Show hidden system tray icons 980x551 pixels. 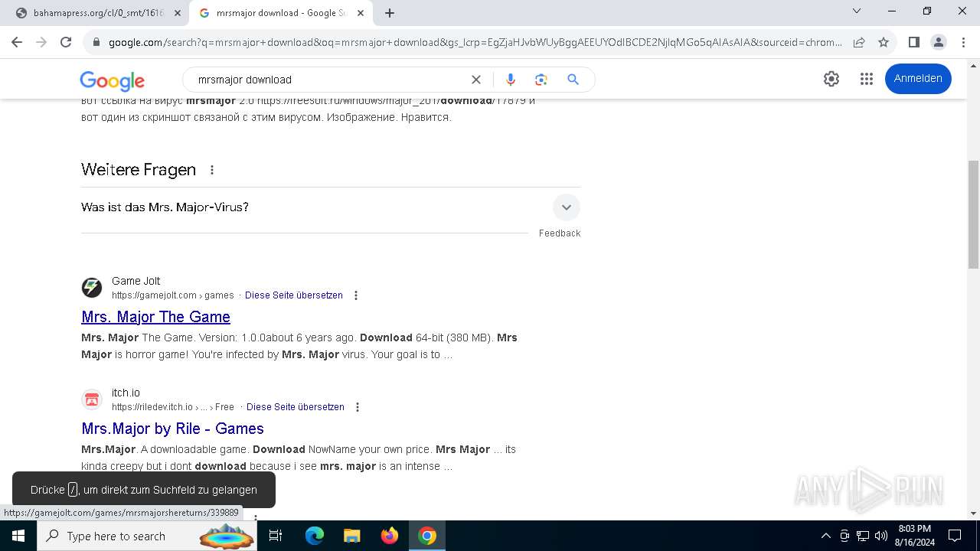click(825, 536)
